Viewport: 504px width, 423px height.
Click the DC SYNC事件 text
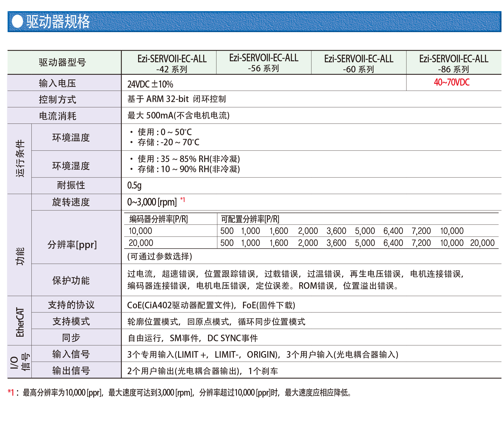coord(233,338)
